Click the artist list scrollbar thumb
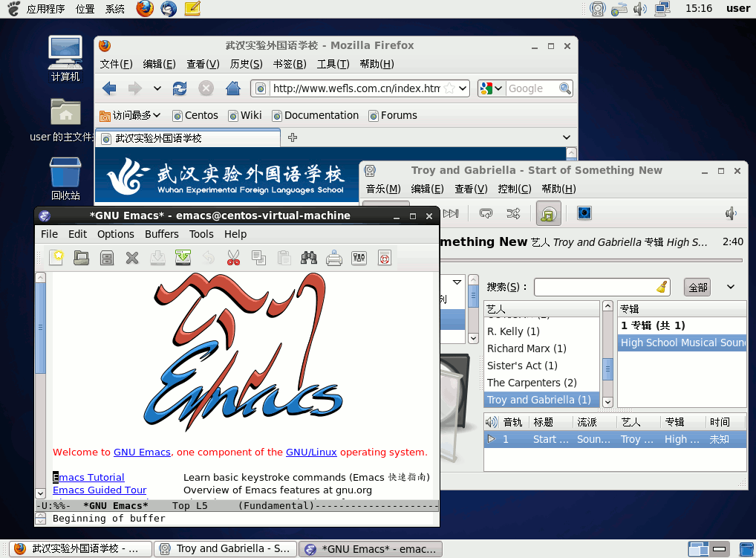Screen dimensions: 756x558 607,369
